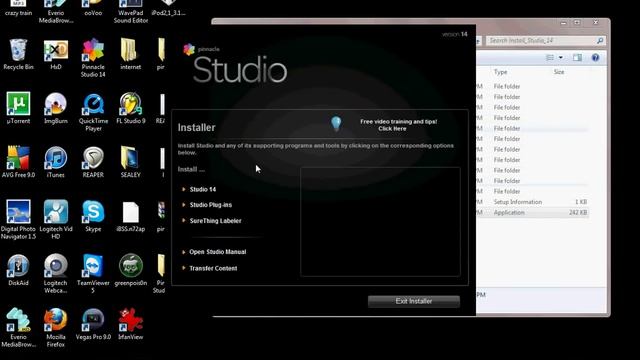The image size is (640, 360).
Task: Click Open Studio Manual option
Action: coord(217,252)
